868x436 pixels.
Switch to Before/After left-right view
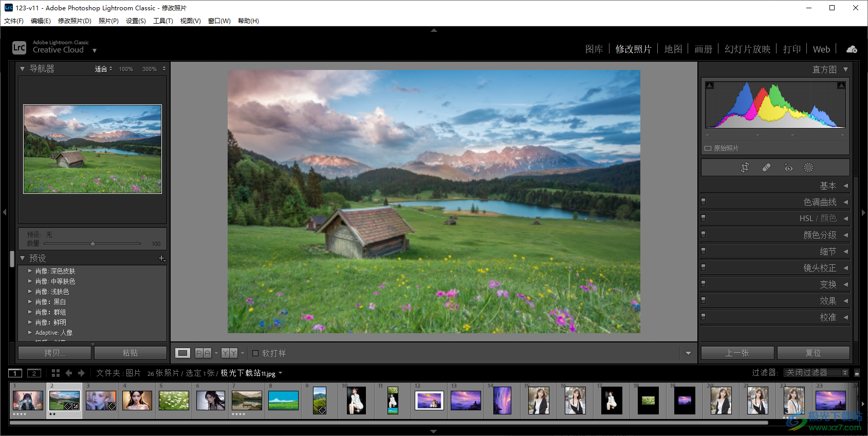click(203, 353)
